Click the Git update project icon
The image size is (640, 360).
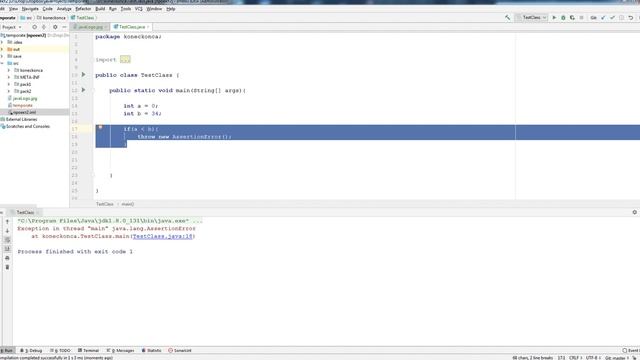[603, 18]
